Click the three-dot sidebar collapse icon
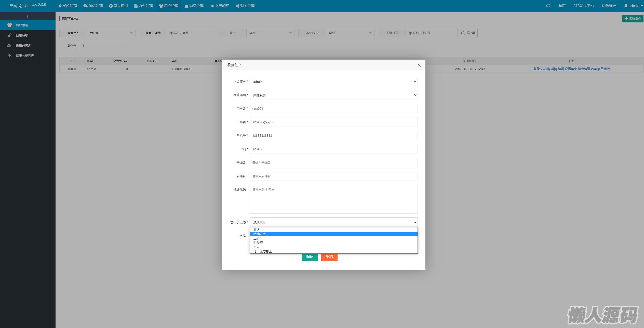 pos(27,16)
